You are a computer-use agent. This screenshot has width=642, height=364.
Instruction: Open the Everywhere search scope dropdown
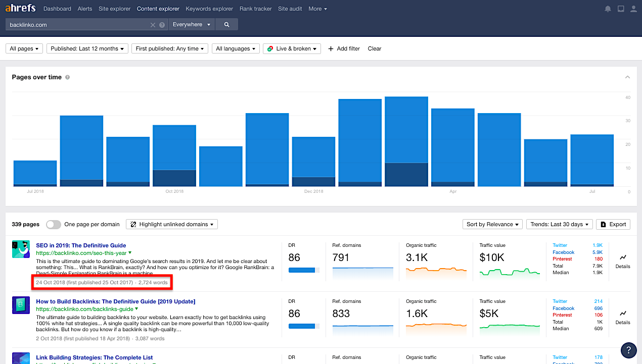[192, 24]
